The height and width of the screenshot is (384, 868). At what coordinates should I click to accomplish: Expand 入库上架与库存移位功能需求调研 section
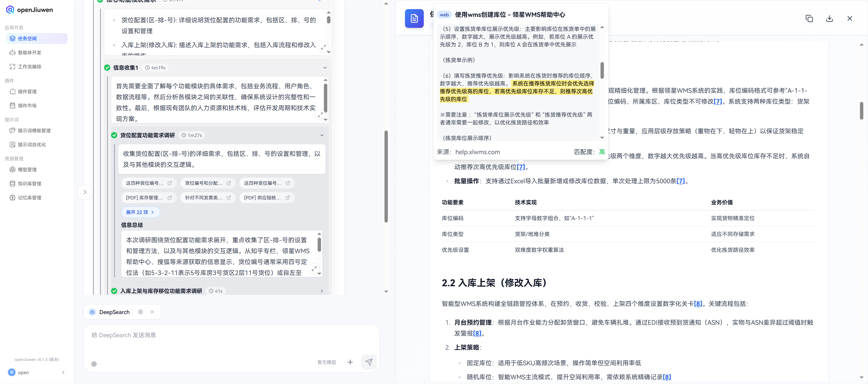click(x=322, y=291)
